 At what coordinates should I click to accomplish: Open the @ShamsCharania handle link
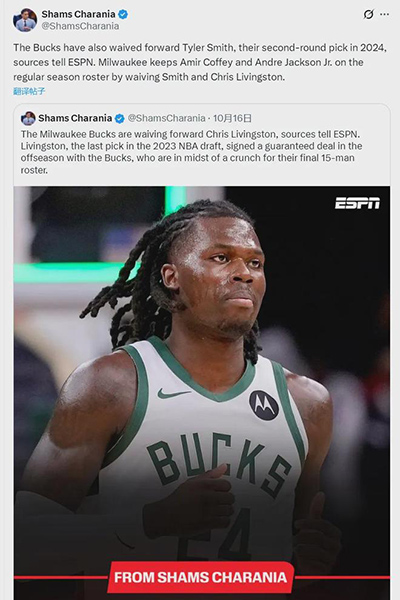pyautogui.click(x=80, y=26)
